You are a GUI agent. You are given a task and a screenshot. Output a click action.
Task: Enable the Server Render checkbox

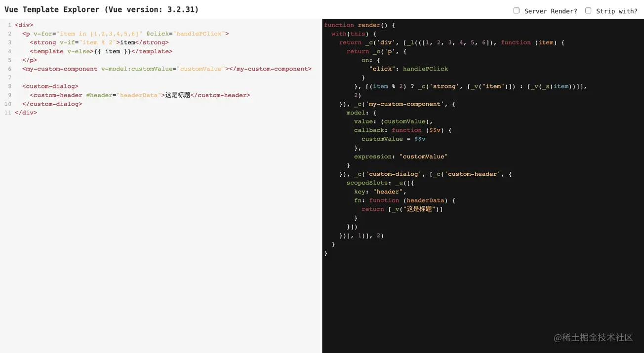click(x=517, y=10)
